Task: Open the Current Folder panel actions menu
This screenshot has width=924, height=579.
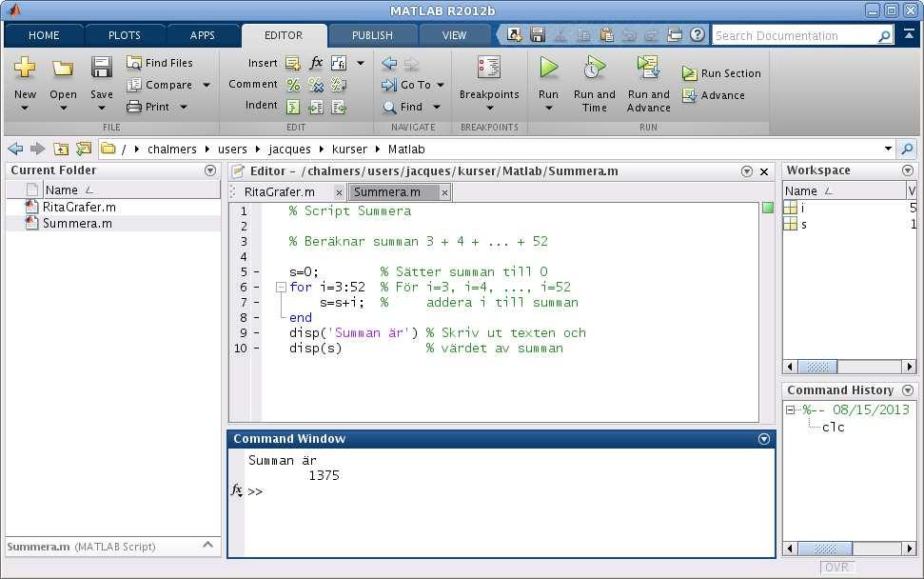Action: [209, 170]
